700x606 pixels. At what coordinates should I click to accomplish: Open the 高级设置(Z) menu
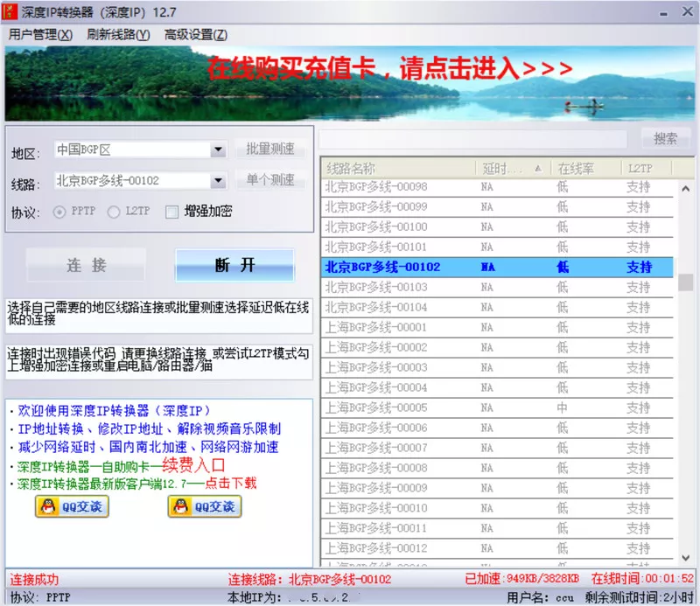(195, 35)
